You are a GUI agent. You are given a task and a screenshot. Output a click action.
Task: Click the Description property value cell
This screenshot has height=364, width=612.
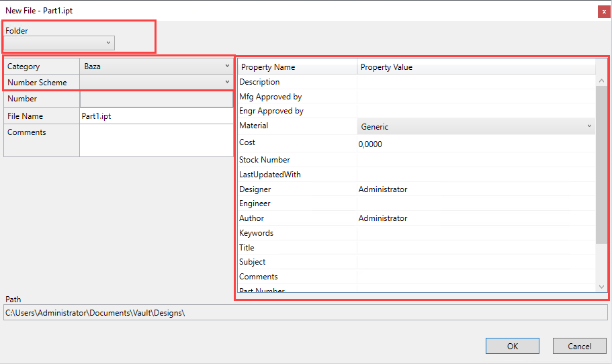click(476, 82)
